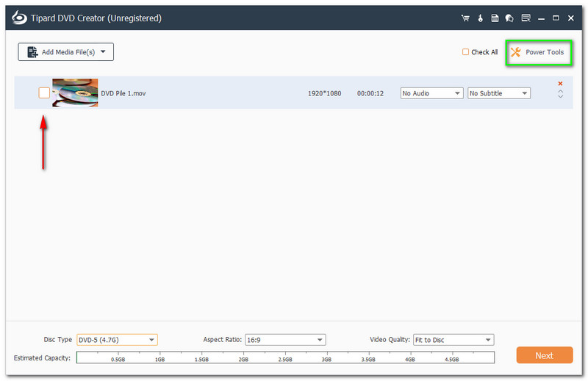The image size is (588, 381).
Task: Open the Video Quality dropdown
Action: click(x=453, y=340)
